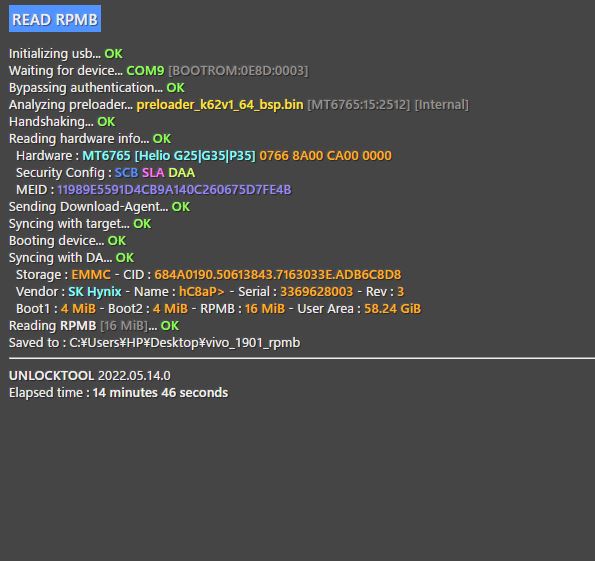
Task: Click the SLA security config flag
Action: click(153, 173)
